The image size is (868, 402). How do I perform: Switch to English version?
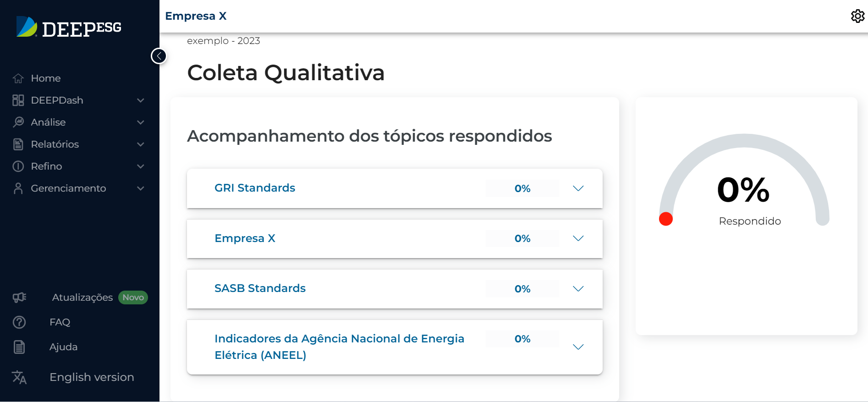[x=92, y=377]
